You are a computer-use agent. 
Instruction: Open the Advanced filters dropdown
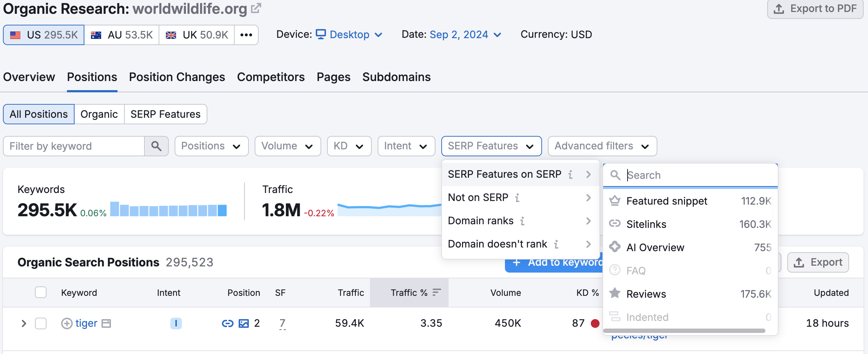tap(602, 146)
